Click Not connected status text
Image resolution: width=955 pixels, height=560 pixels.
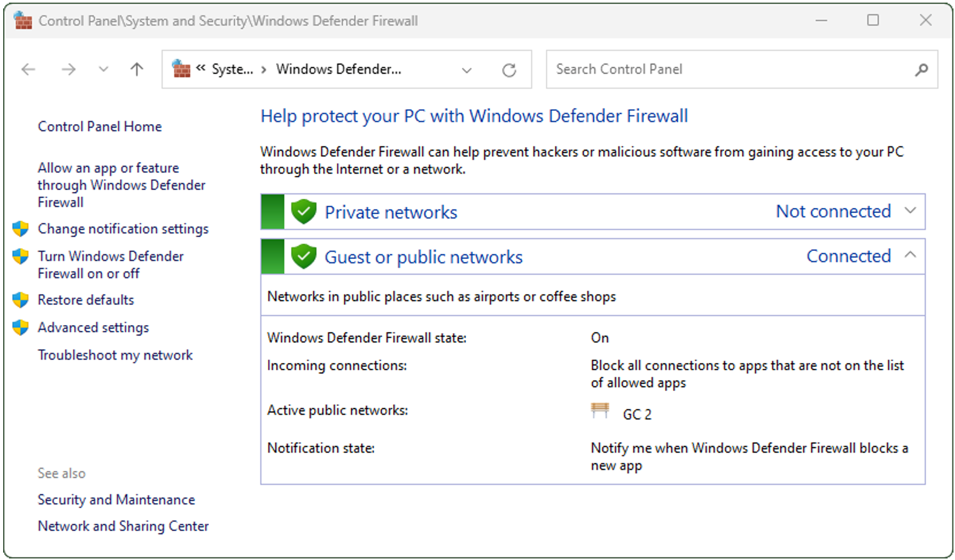click(833, 211)
